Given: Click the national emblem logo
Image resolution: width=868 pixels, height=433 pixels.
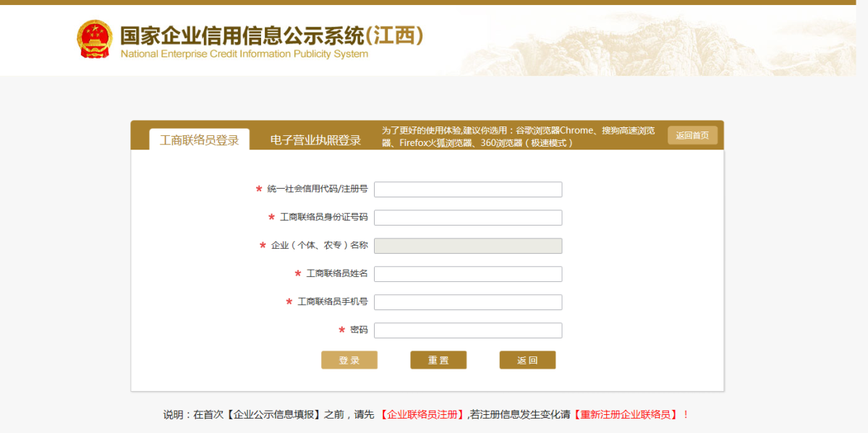Looking at the screenshot, I should tap(95, 40).
